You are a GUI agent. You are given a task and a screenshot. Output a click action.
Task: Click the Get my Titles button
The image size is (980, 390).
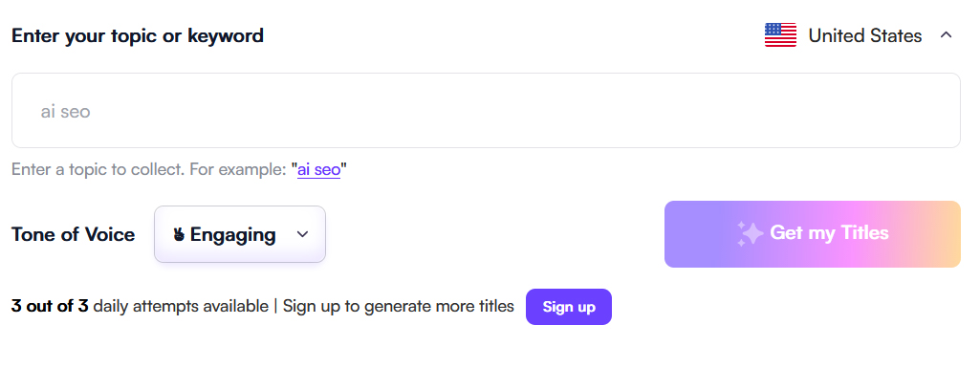click(x=812, y=234)
